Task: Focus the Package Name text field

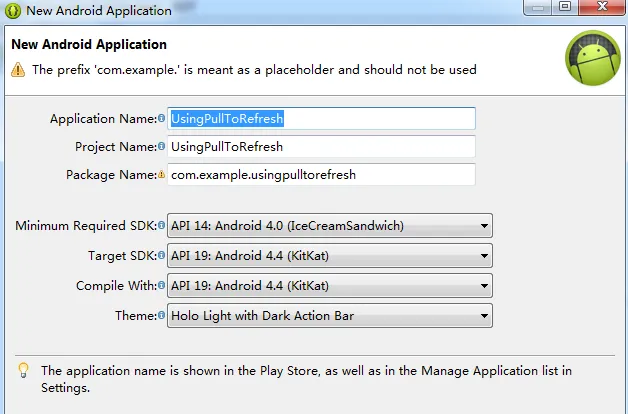Action: coord(321,175)
